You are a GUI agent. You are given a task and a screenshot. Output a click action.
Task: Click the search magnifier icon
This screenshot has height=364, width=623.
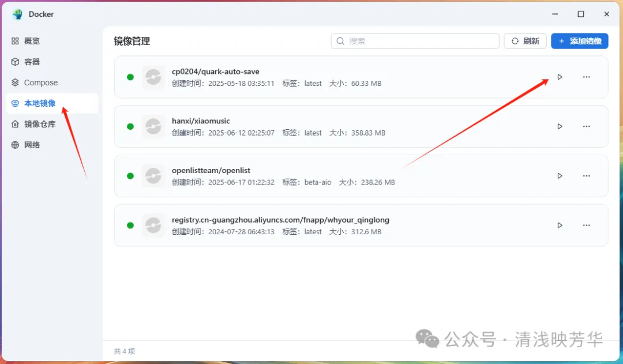tap(340, 41)
